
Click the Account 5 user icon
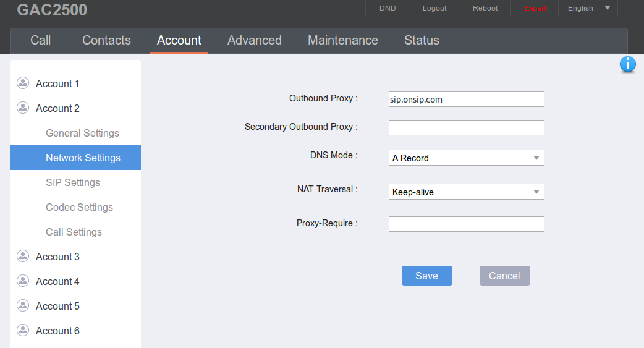(23, 305)
